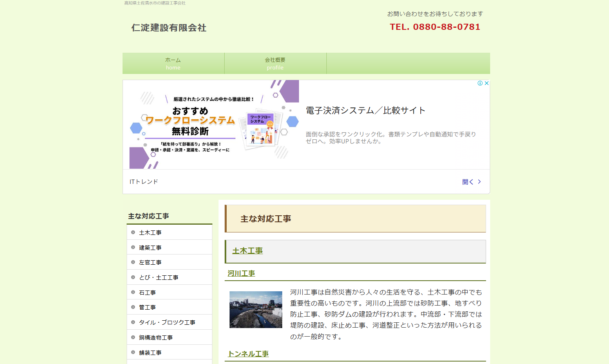This screenshot has width=609, height=364.
Task: Expand the ad using the 開く chevron
Action: click(x=472, y=182)
